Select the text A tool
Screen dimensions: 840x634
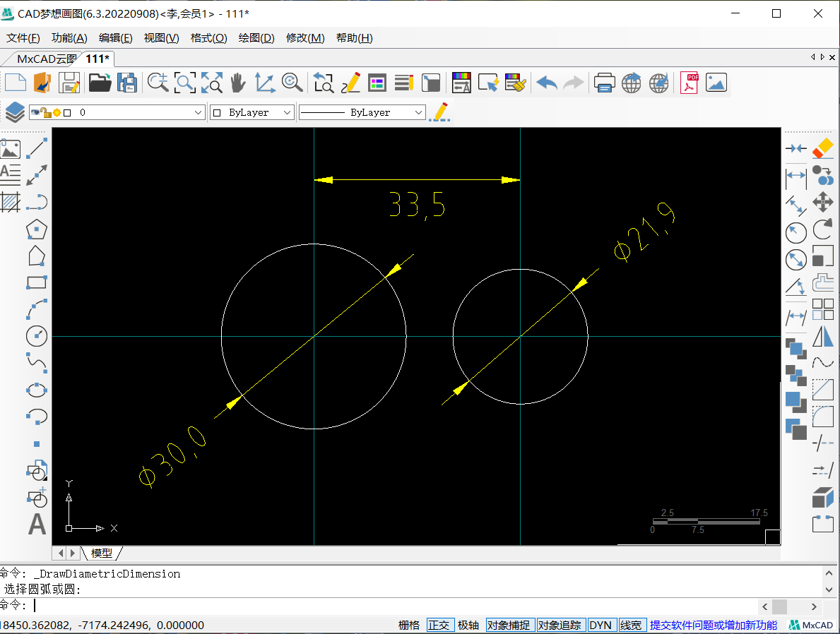pos(37,525)
